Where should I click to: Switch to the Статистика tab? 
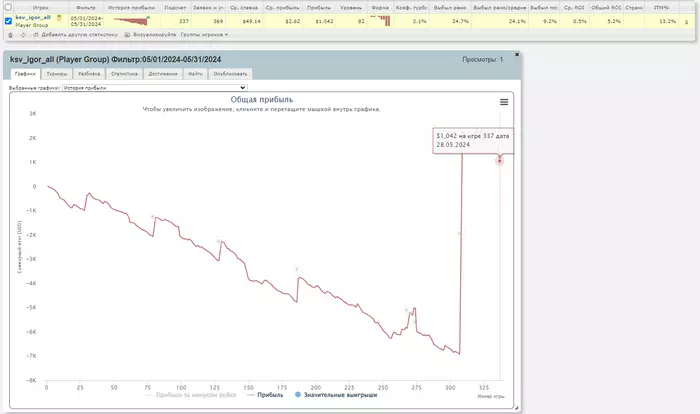click(x=124, y=74)
